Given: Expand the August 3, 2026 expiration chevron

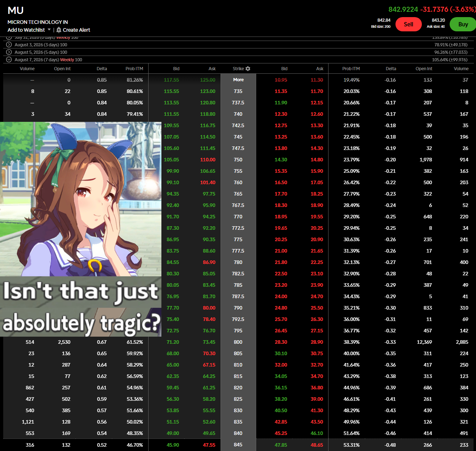Looking at the screenshot, I should point(9,45).
